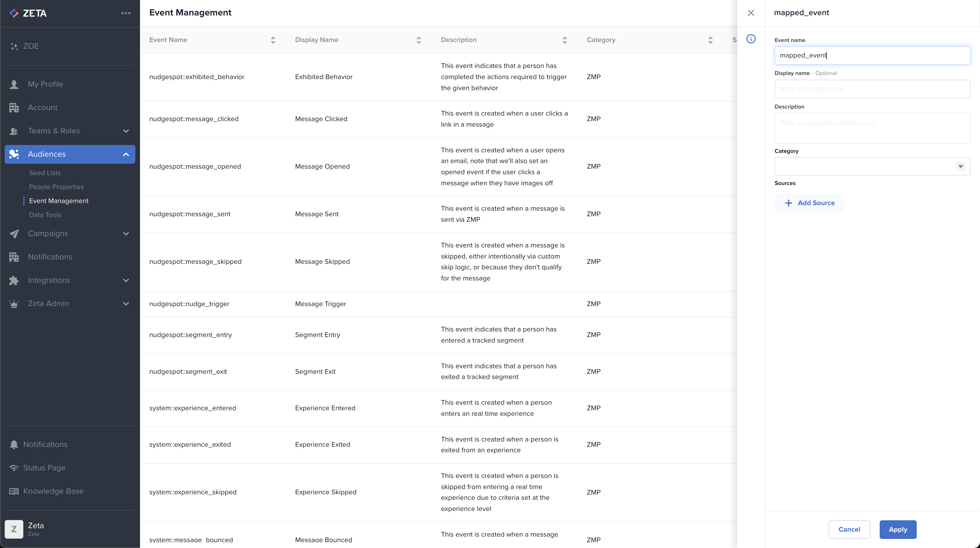Open Data Tools submenu item
The height and width of the screenshot is (548, 980).
[x=45, y=215]
